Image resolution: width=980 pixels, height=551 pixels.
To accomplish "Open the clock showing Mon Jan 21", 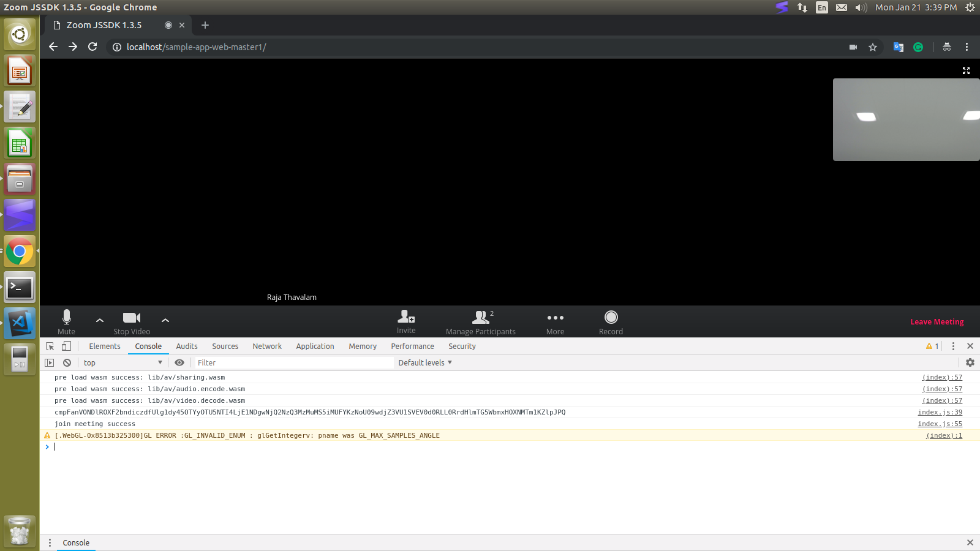I will tap(916, 7).
